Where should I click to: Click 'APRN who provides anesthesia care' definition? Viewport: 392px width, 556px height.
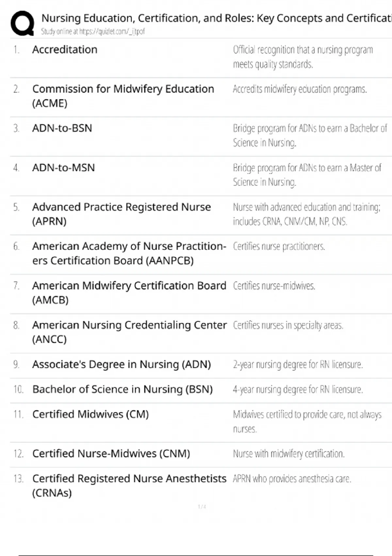point(292,479)
